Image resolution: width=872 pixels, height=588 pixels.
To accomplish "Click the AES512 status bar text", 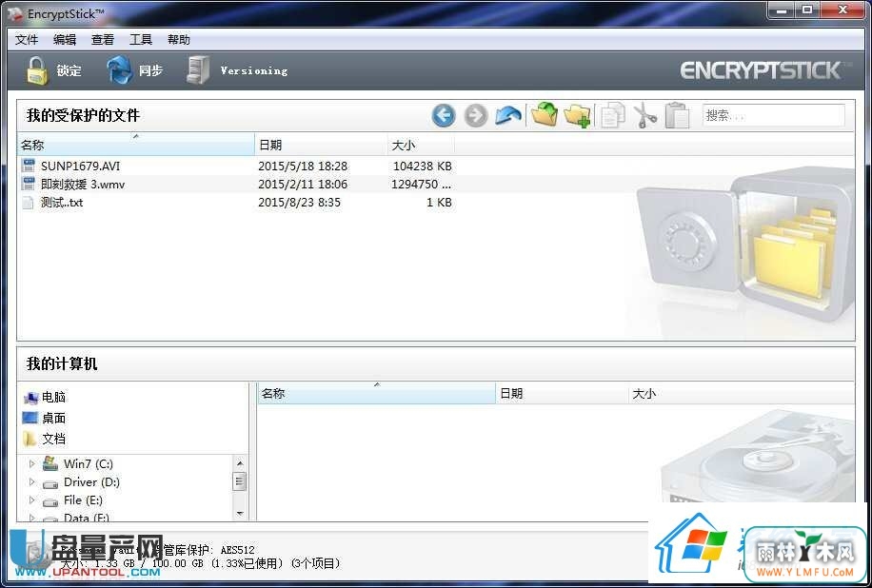I will coord(237,550).
